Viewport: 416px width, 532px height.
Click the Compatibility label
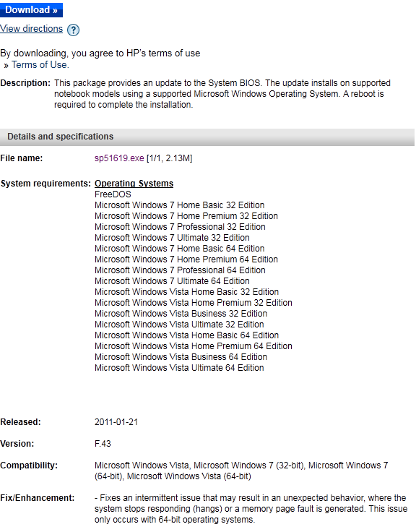(29, 465)
